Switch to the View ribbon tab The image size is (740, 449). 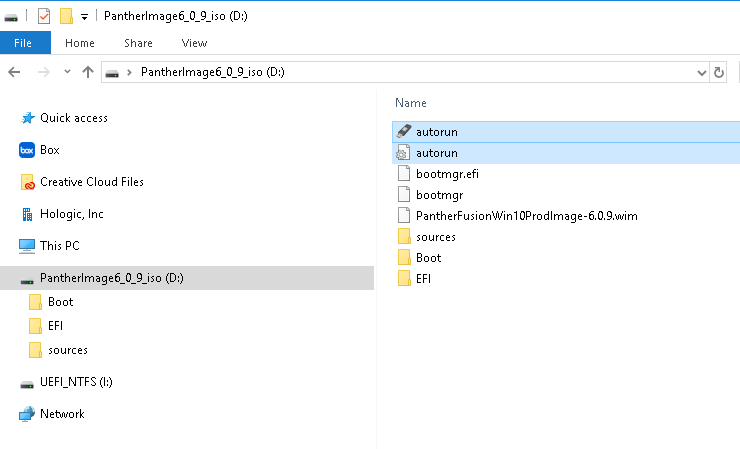click(194, 43)
